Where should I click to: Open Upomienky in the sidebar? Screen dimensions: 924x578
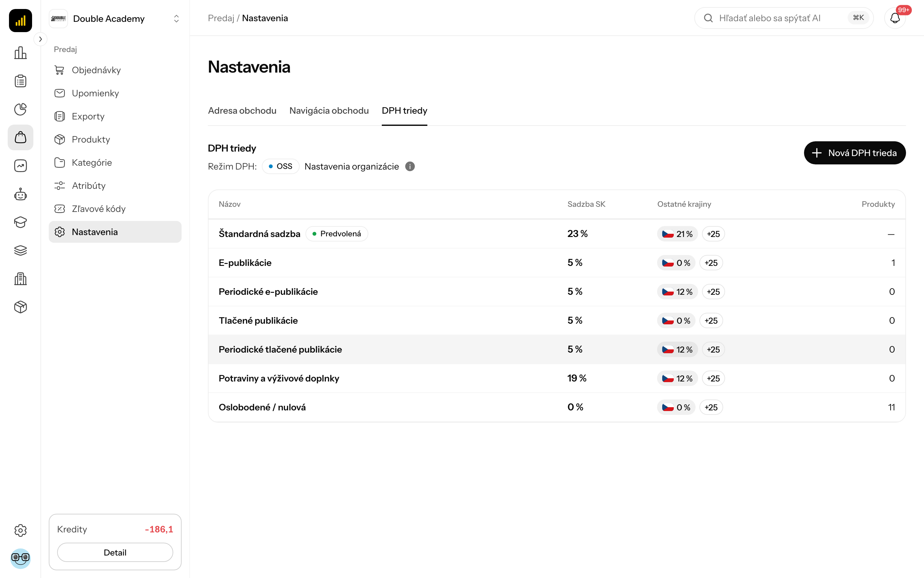pos(115,93)
